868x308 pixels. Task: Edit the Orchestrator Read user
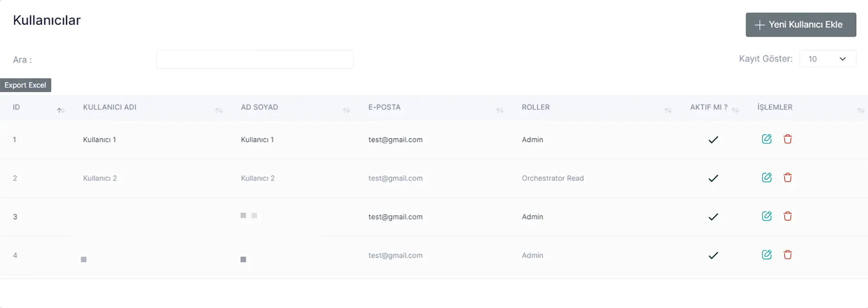click(767, 177)
